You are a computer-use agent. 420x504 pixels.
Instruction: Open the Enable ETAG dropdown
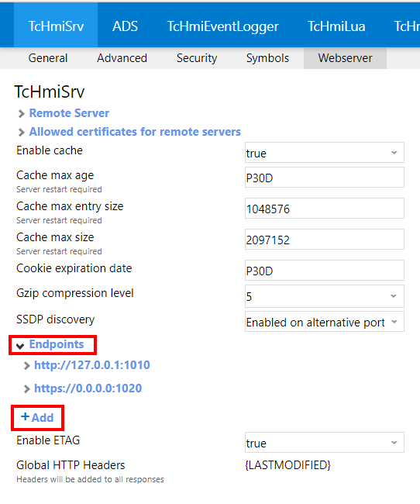pos(324,443)
